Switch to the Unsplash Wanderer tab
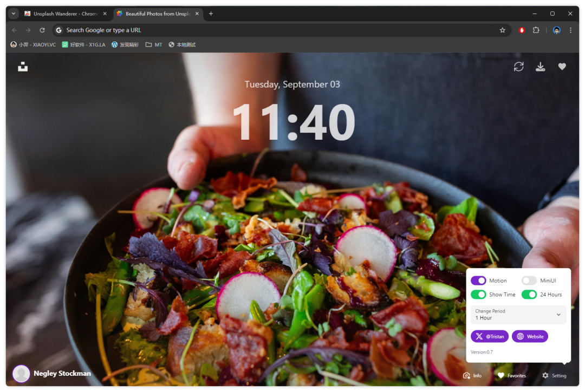 tap(66, 14)
